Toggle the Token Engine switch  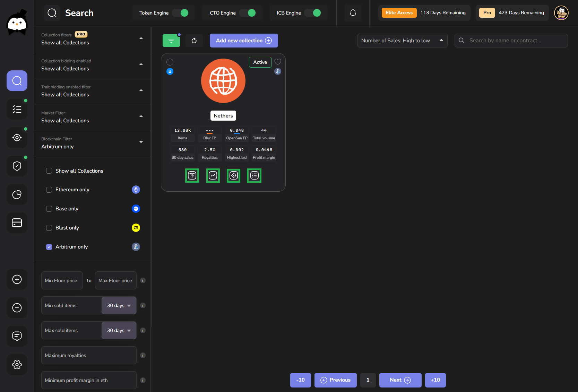pyautogui.click(x=180, y=13)
